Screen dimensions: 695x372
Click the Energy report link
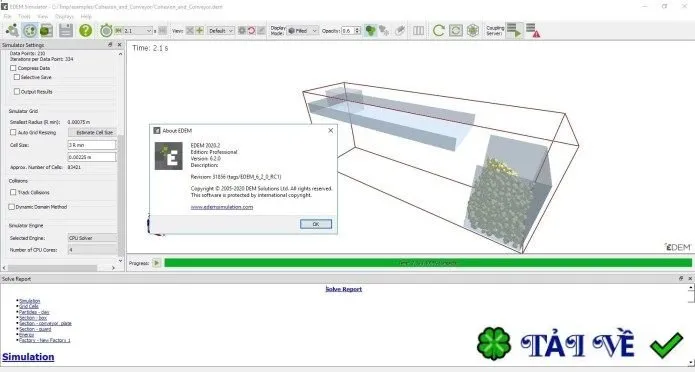coord(27,335)
